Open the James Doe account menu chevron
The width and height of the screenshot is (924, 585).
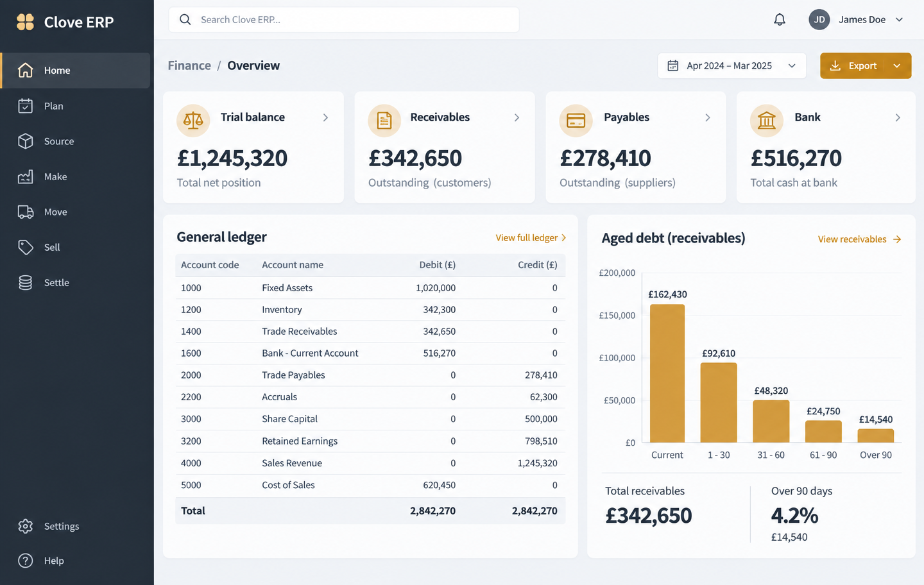(x=900, y=20)
